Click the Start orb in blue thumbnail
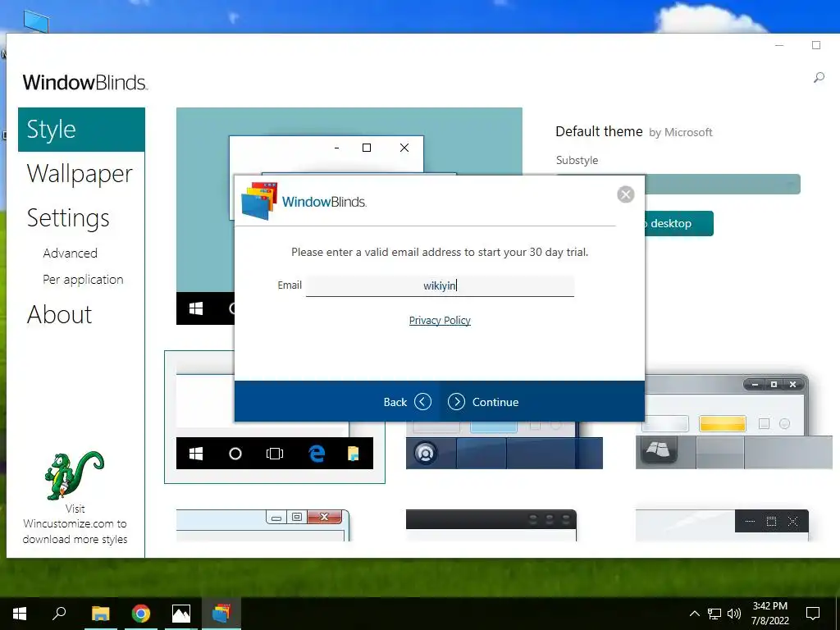 [x=426, y=453]
